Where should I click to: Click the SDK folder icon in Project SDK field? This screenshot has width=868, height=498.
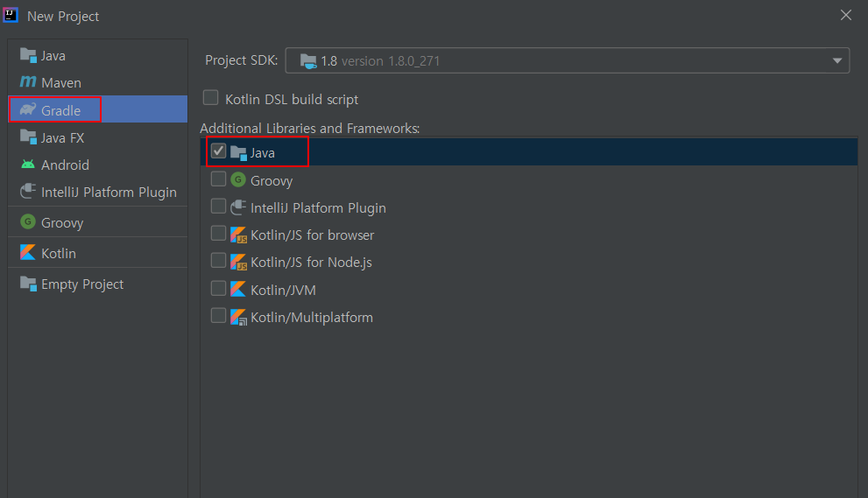[x=308, y=61]
